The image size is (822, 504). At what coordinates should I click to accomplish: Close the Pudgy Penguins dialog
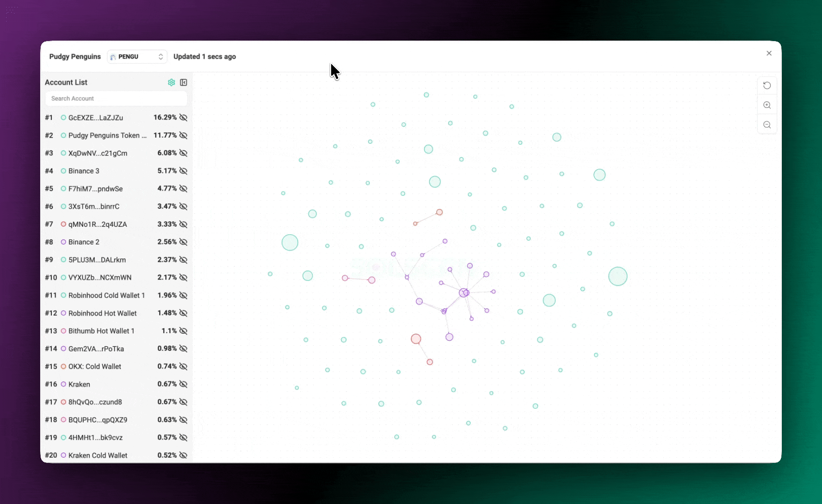point(769,53)
